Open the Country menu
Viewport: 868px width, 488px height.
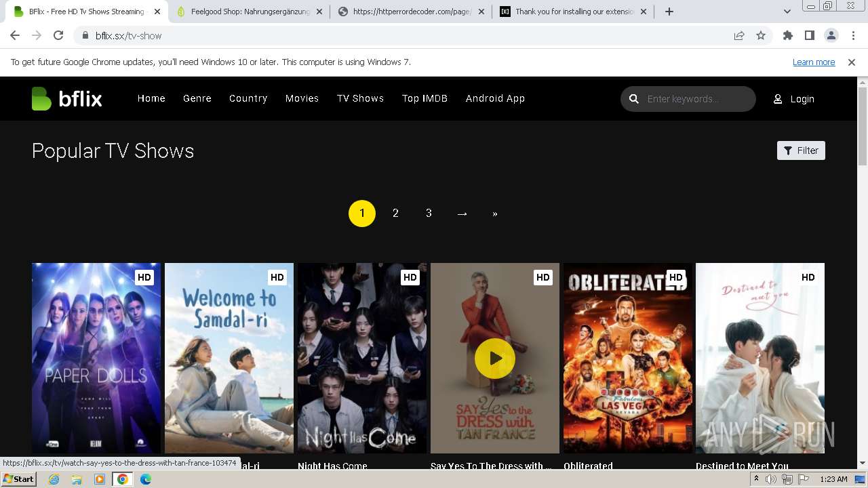(x=248, y=98)
